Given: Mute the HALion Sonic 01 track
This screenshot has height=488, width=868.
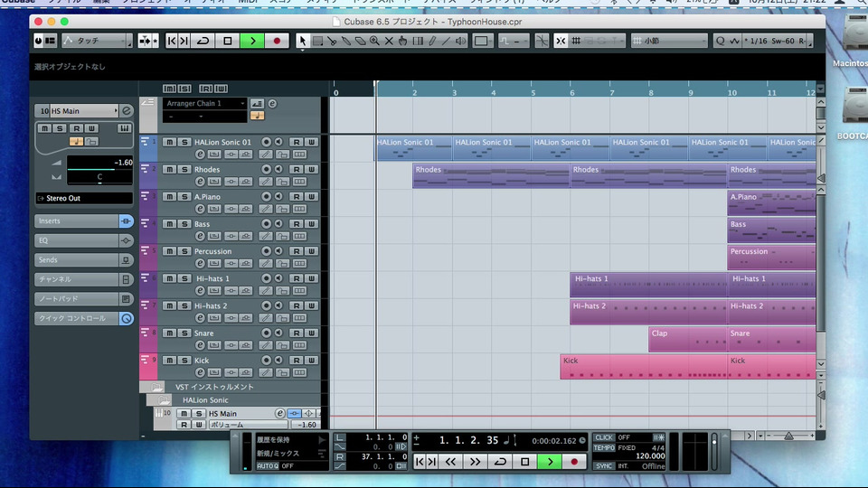Looking at the screenshot, I should click(170, 142).
